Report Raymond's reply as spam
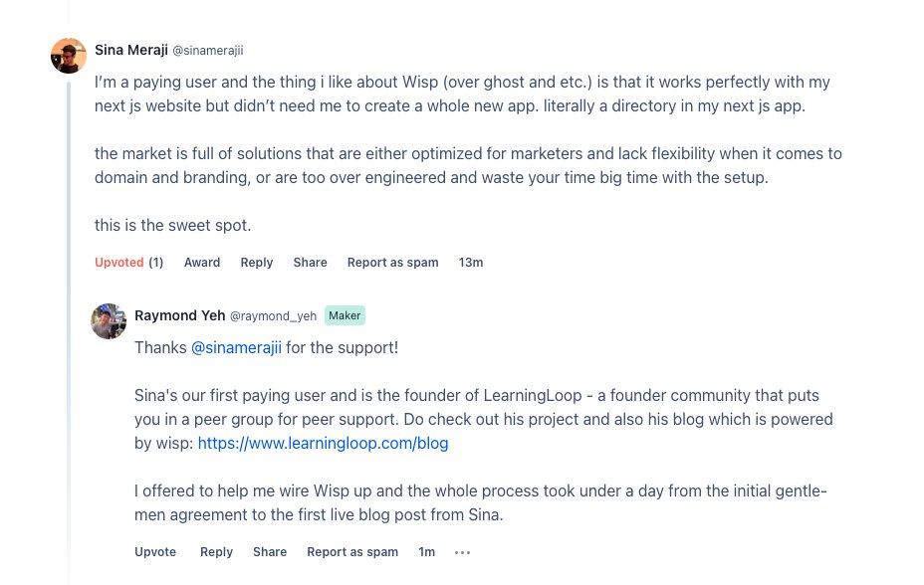The height and width of the screenshot is (585, 924). tap(352, 552)
